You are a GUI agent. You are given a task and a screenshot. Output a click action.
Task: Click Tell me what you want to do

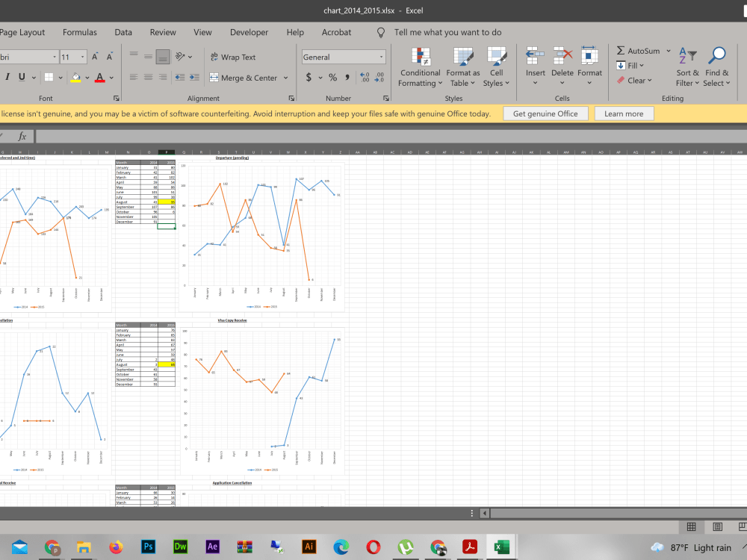click(x=447, y=32)
